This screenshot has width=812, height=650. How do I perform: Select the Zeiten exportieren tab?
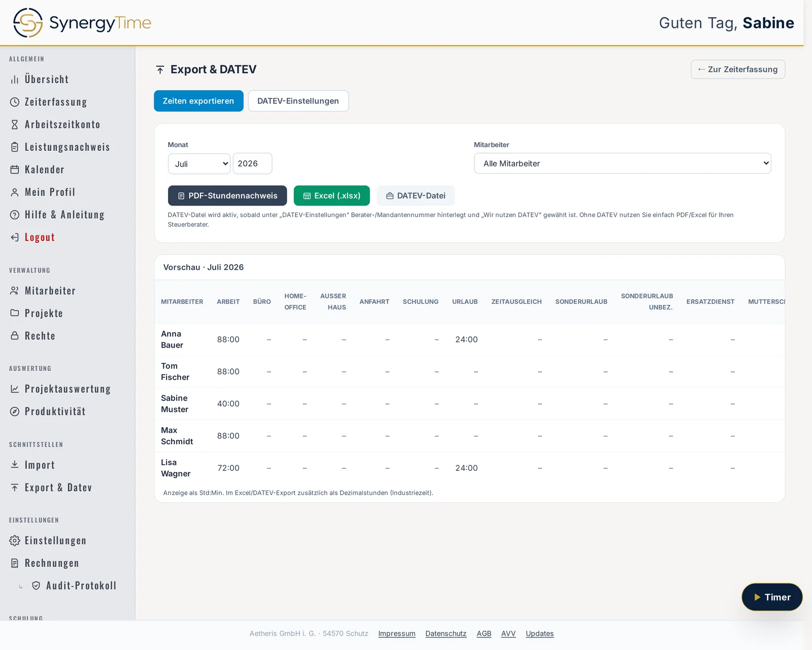pyautogui.click(x=198, y=101)
